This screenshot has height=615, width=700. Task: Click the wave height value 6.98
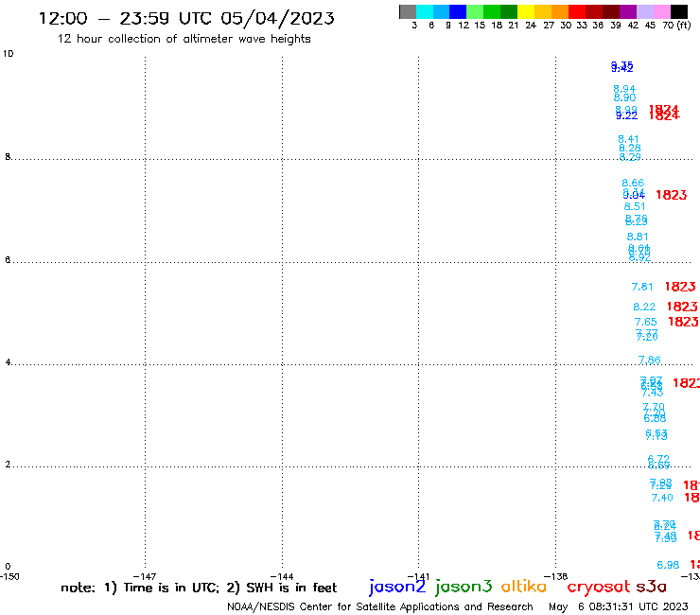tap(668, 565)
